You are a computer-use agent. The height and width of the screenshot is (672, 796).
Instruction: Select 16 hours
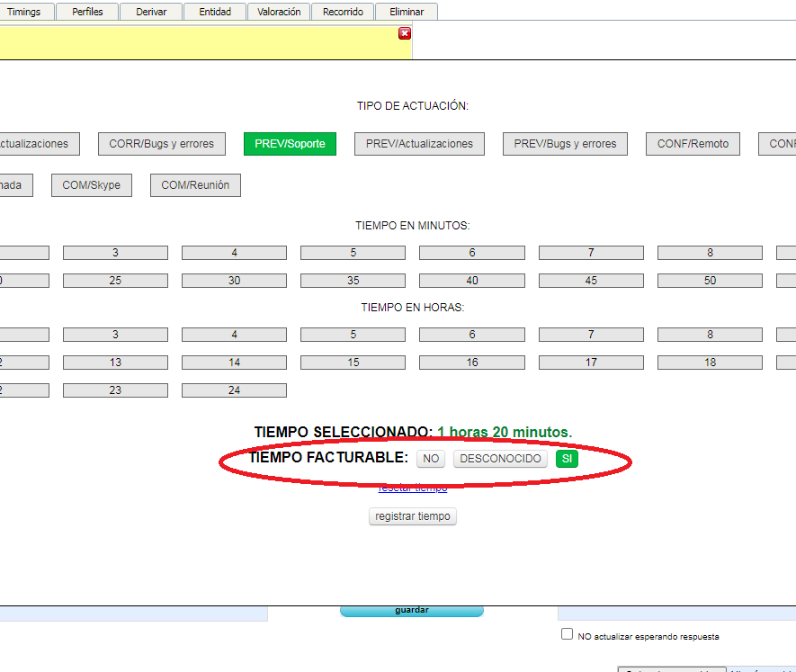[x=472, y=363]
